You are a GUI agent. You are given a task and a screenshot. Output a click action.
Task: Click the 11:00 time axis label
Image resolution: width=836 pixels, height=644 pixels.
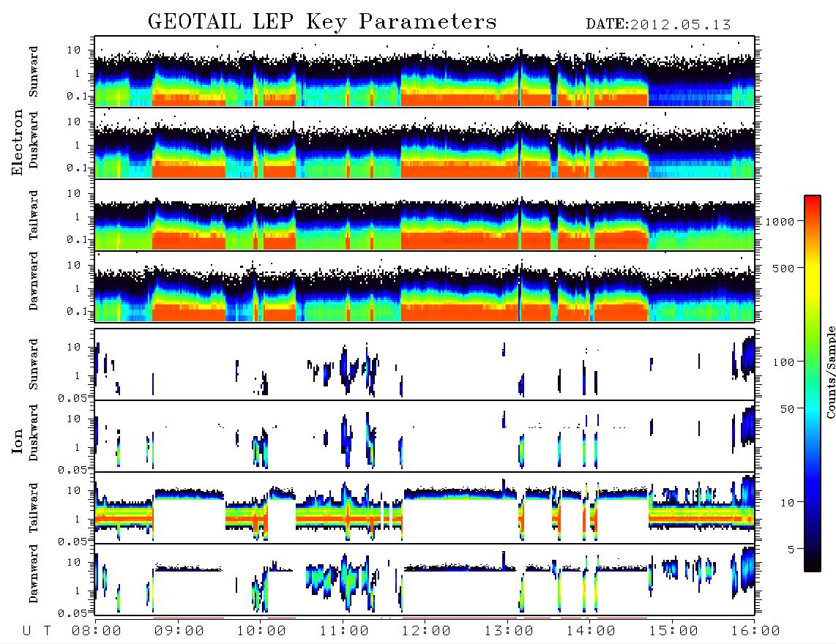[344, 632]
